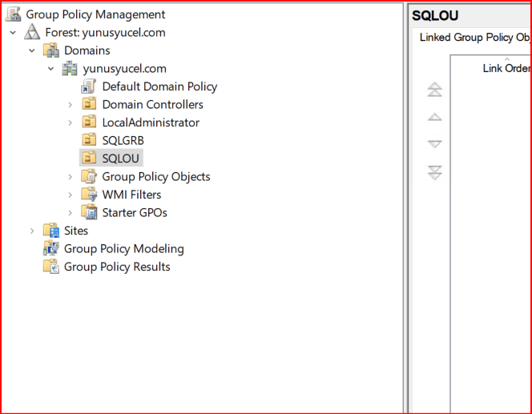Screen dimensions: 532x414
Task: Move link to bottom with double-down arrow
Action: point(434,172)
